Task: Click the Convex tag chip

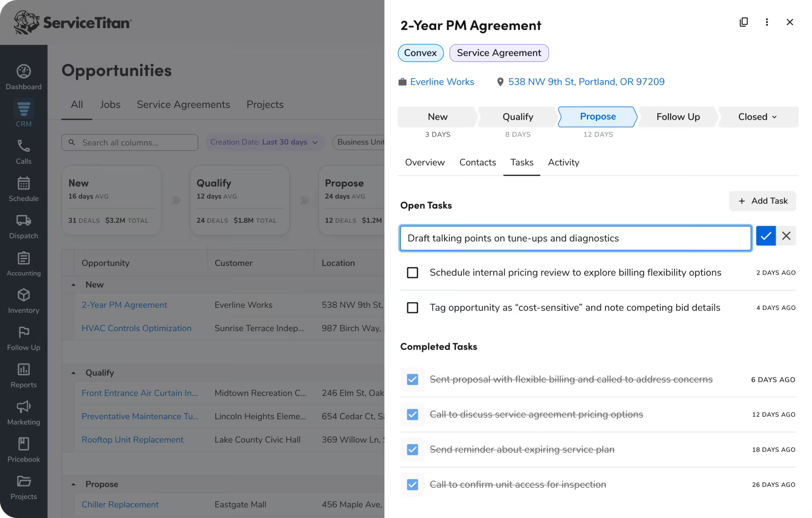Action: (420, 53)
